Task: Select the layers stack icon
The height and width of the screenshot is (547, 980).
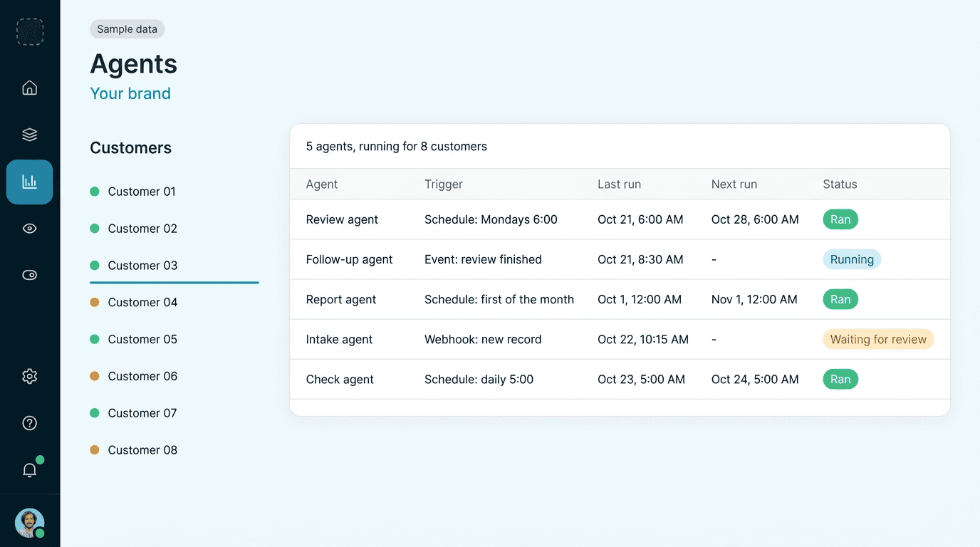Action: click(x=29, y=135)
